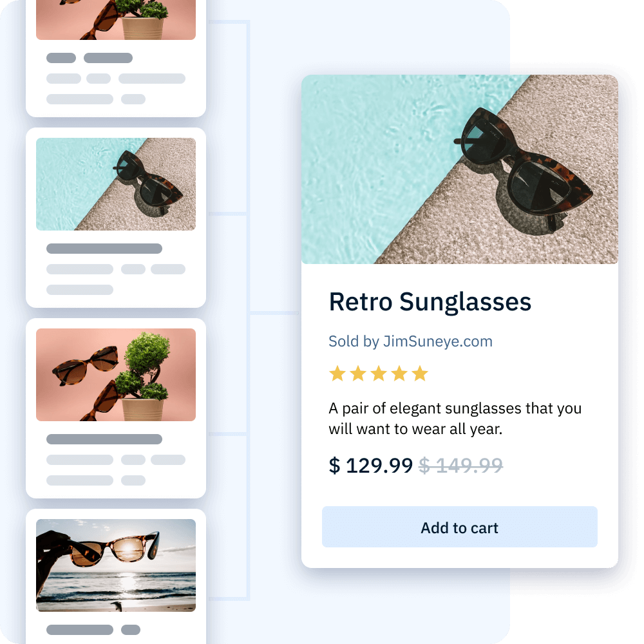Click the placeholder title bars on top card
The height and width of the screenshot is (644, 644).
(x=90, y=58)
